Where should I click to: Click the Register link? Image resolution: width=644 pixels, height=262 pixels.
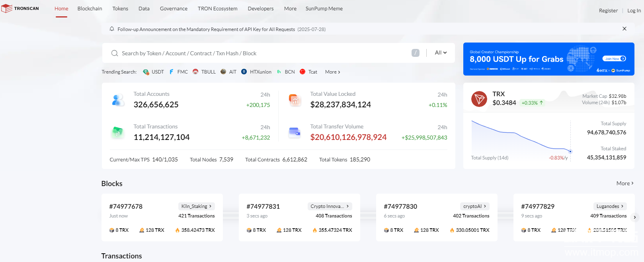[608, 11]
